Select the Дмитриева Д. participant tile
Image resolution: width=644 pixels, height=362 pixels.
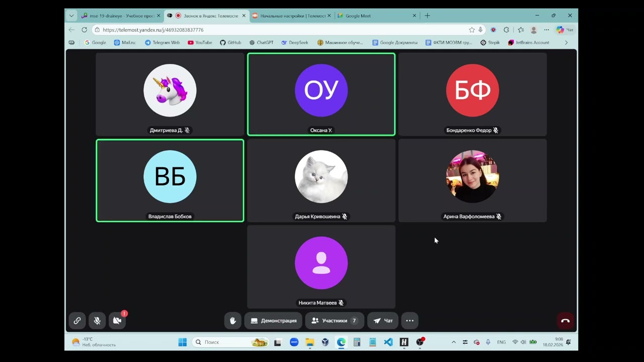pos(170,95)
